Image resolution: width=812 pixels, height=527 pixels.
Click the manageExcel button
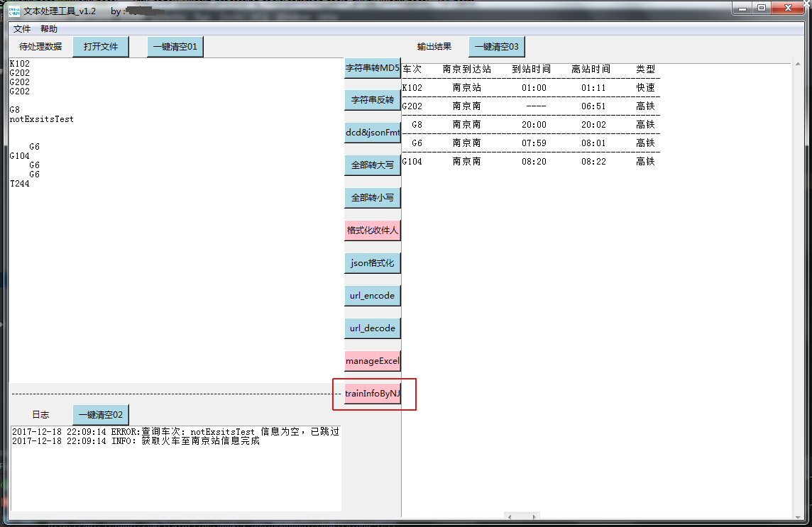[373, 361]
